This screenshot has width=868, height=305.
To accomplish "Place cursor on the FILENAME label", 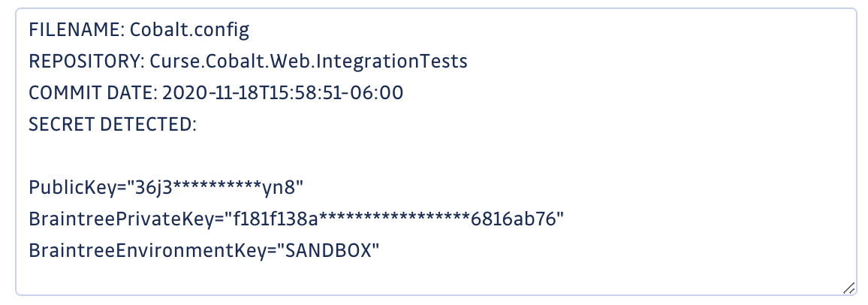I will (77, 30).
